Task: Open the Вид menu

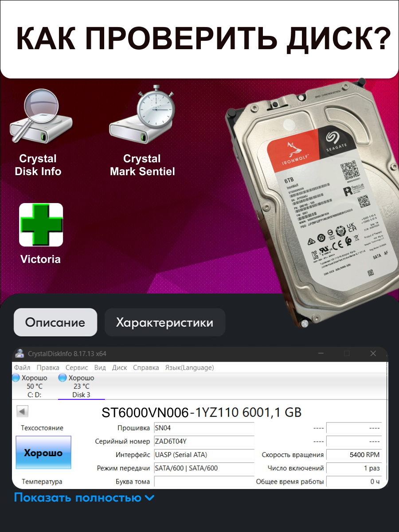Action: click(100, 368)
